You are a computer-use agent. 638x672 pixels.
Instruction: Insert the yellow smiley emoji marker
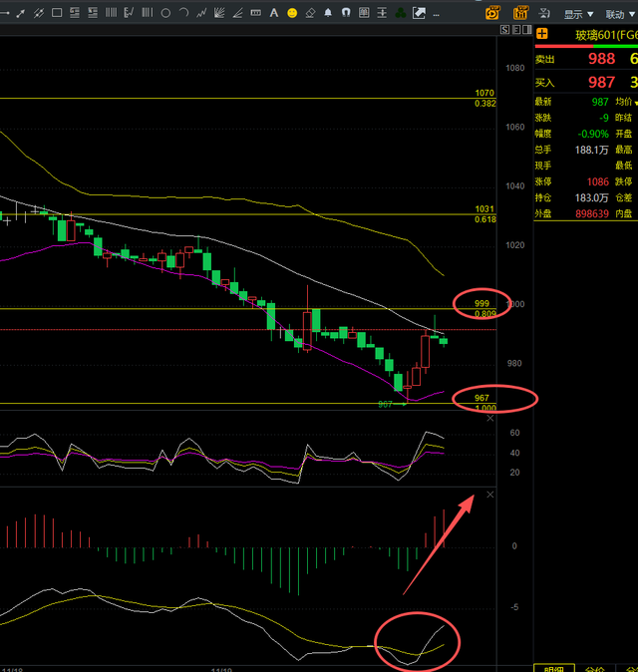[292, 13]
